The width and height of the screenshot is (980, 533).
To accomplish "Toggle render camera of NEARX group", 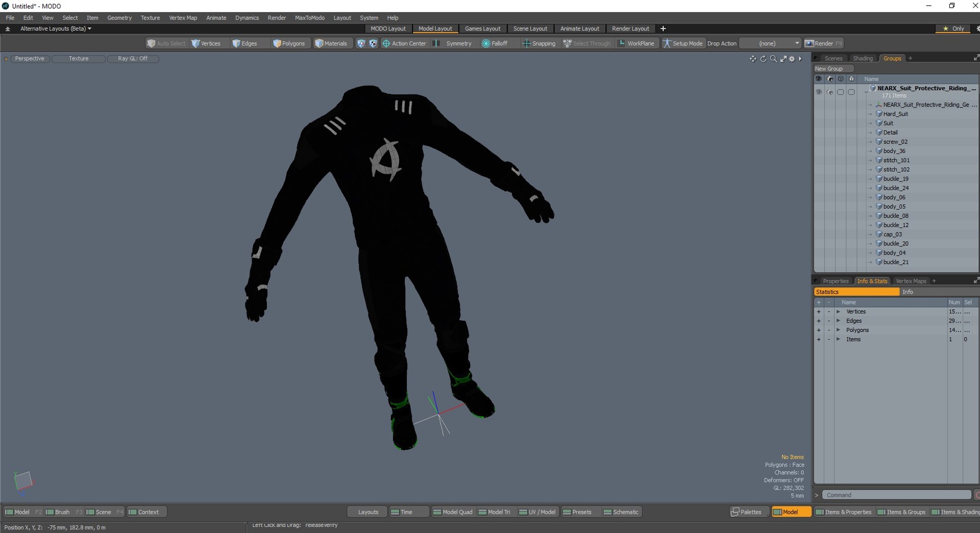I will point(829,92).
